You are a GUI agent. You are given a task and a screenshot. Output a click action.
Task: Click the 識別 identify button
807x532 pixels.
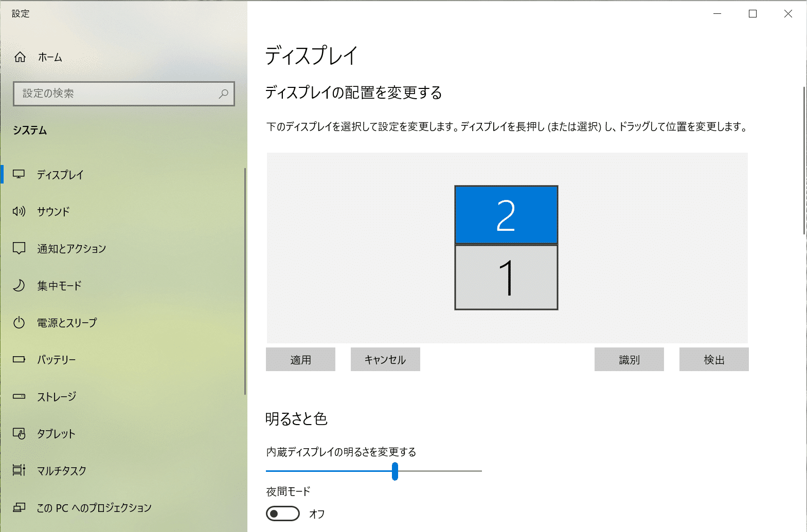(x=629, y=359)
